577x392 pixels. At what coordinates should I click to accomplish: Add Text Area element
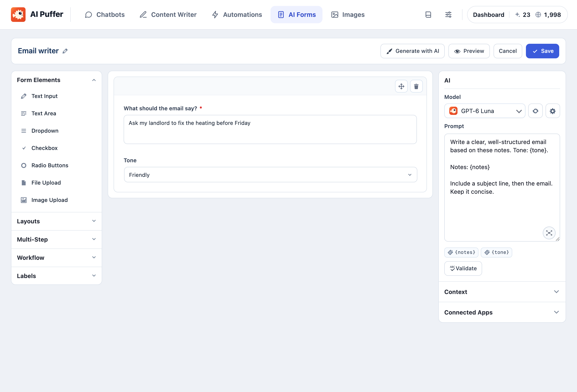pyautogui.click(x=57, y=113)
